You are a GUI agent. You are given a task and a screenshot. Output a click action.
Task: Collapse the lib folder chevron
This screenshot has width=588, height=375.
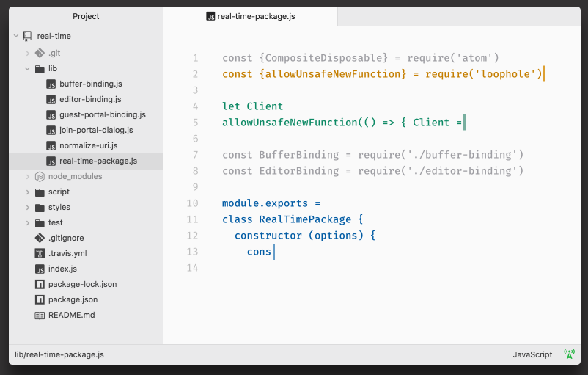pos(27,69)
